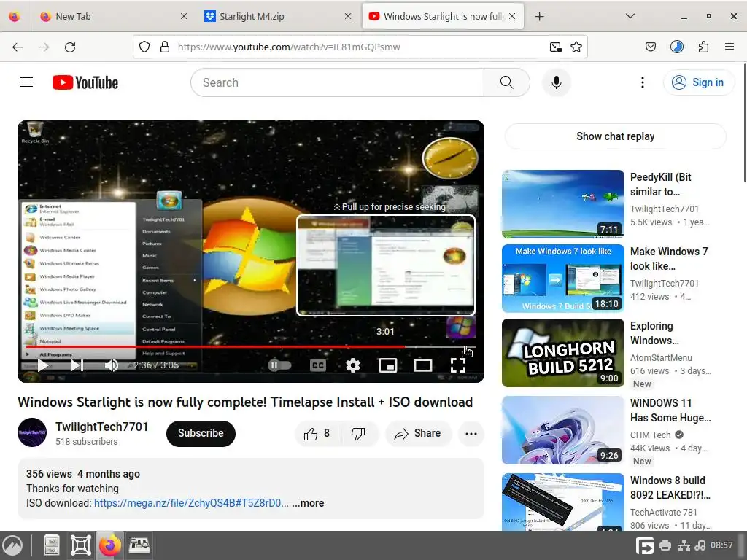Viewport: 747px width, 560px height.
Task: Click Firefox taskbar icon
Action: (109, 545)
